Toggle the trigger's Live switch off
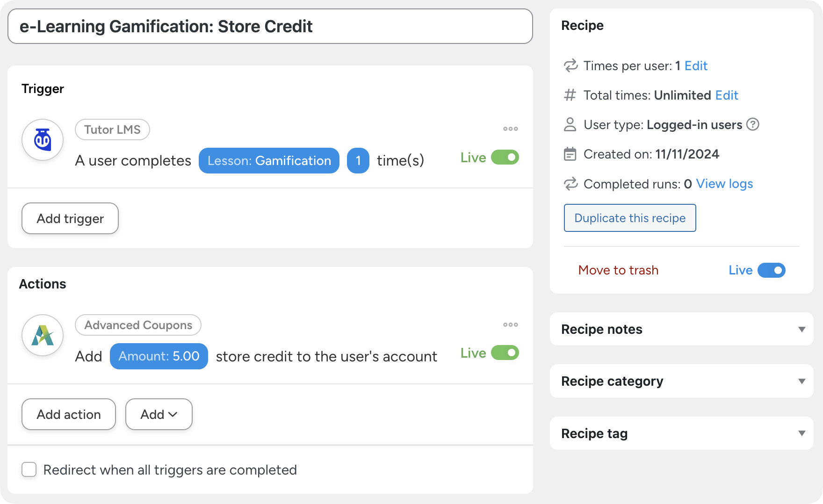Image resolution: width=823 pixels, height=504 pixels. pyautogui.click(x=505, y=158)
